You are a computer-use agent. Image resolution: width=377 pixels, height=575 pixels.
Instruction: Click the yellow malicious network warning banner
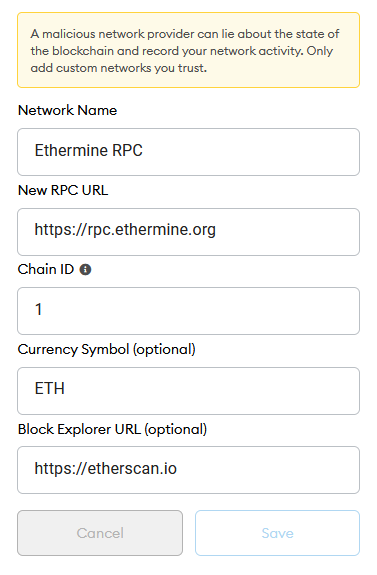coord(188,50)
